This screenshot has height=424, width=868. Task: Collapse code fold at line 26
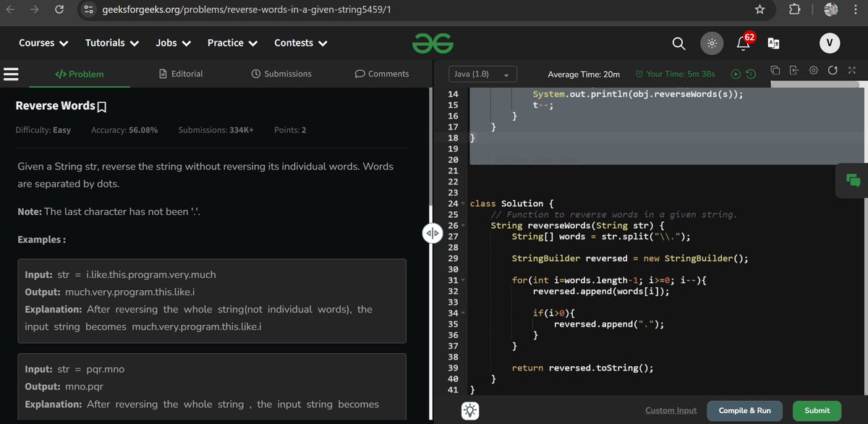(x=462, y=226)
